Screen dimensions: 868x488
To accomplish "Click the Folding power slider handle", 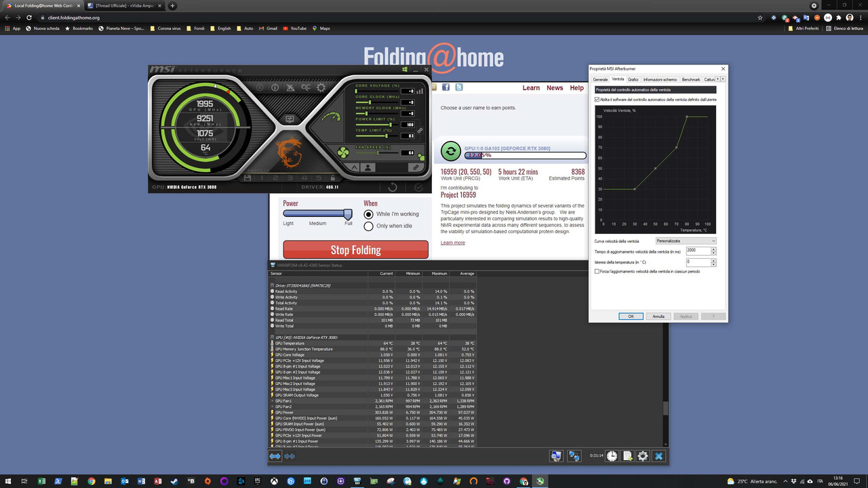I will [348, 214].
